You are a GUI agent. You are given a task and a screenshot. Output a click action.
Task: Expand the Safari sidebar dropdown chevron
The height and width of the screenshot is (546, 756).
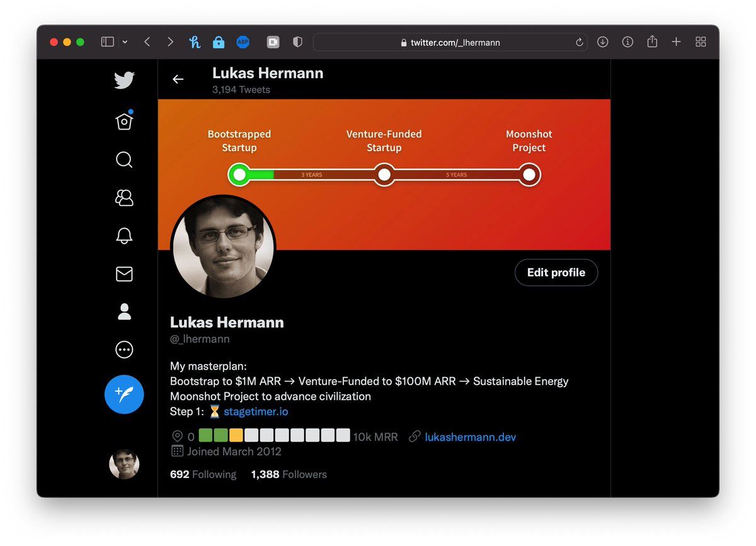[125, 42]
